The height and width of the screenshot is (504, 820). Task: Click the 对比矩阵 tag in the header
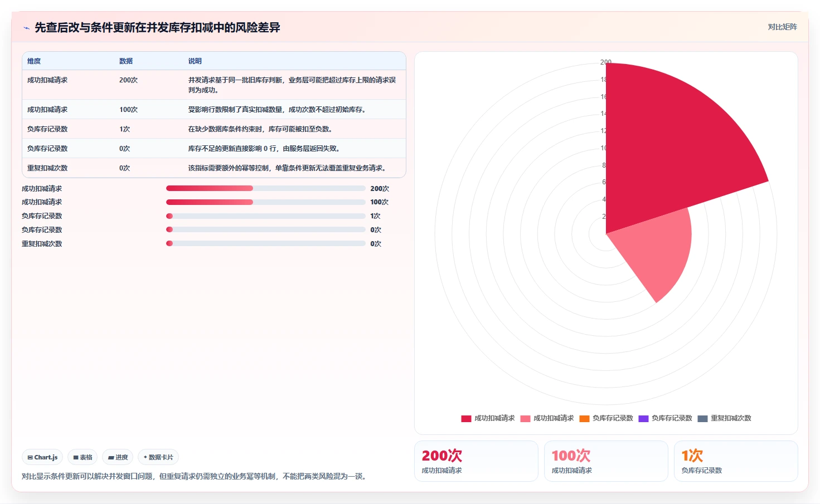point(782,27)
